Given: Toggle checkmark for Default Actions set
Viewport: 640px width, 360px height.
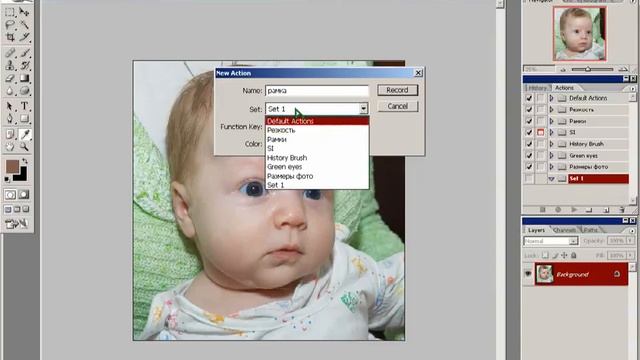Looking at the screenshot, I should pos(529,98).
